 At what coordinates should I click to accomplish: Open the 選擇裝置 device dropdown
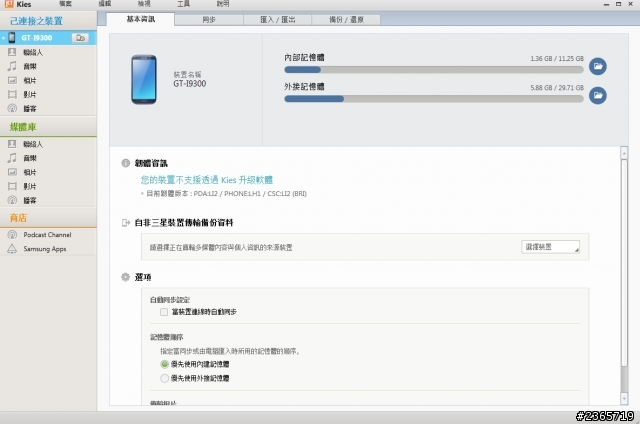coord(550,247)
